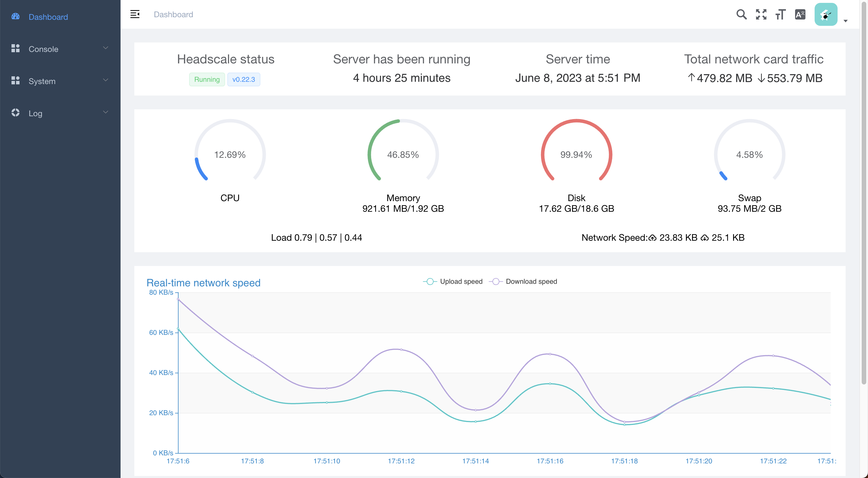Click the v0.22.3 version tag
Screen dimensions: 868x478
pos(243,79)
